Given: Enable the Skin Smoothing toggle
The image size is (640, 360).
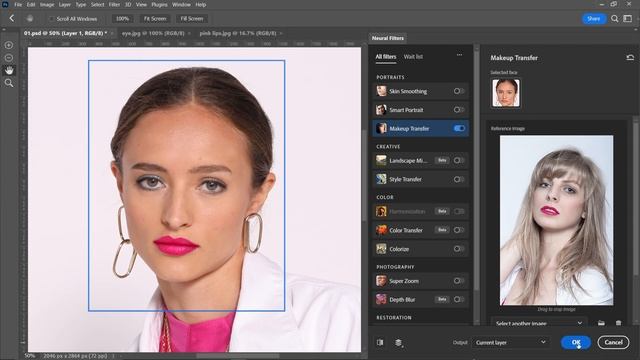Looking at the screenshot, I should [x=459, y=91].
